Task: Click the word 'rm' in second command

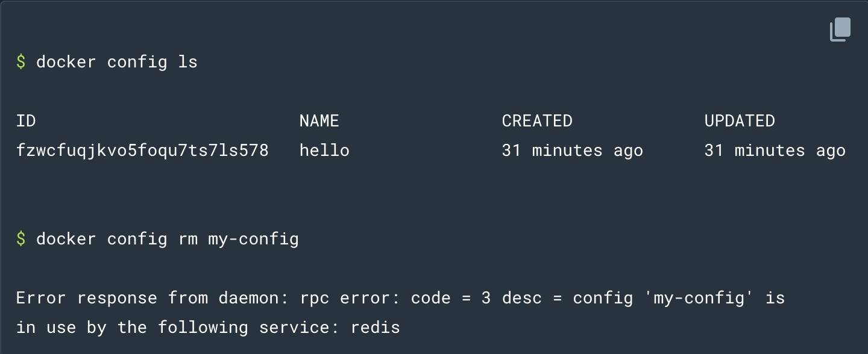Action: 188,240
